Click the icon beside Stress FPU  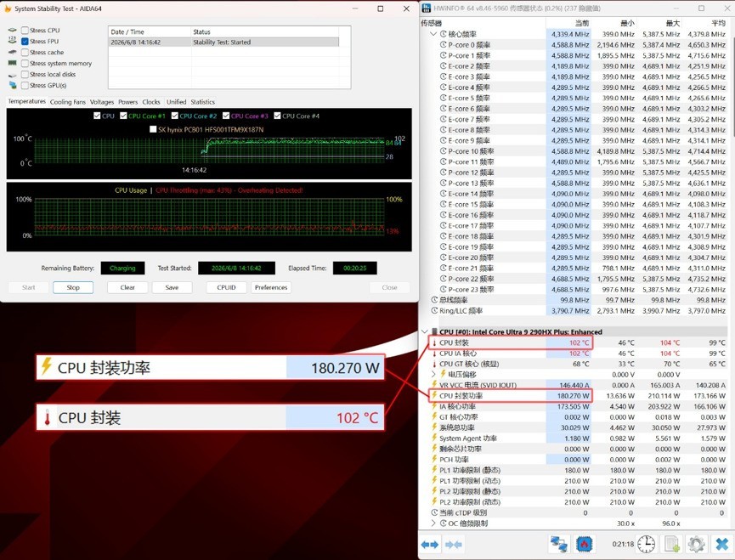tap(12, 41)
